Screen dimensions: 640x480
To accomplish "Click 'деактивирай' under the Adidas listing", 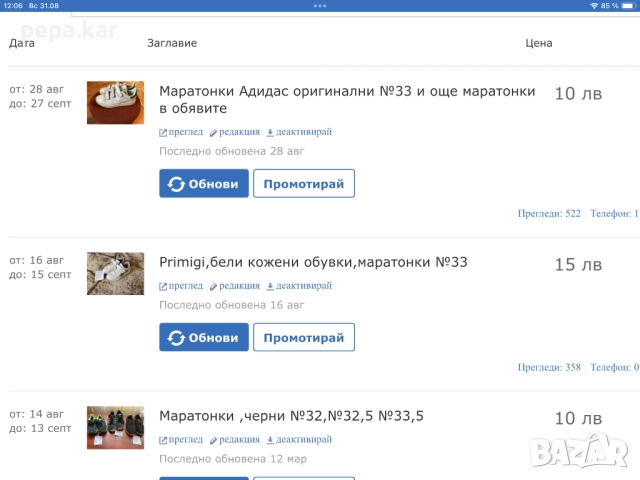I will point(304,132).
